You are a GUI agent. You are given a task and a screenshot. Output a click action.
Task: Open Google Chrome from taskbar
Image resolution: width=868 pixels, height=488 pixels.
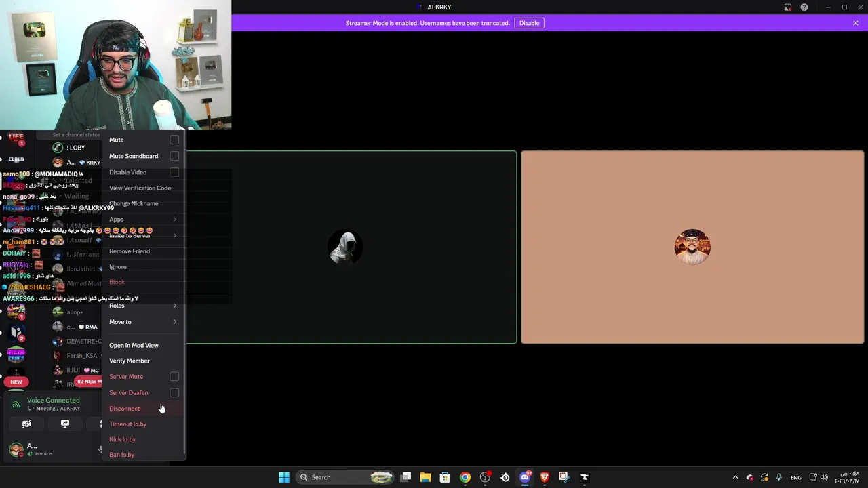click(x=465, y=477)
